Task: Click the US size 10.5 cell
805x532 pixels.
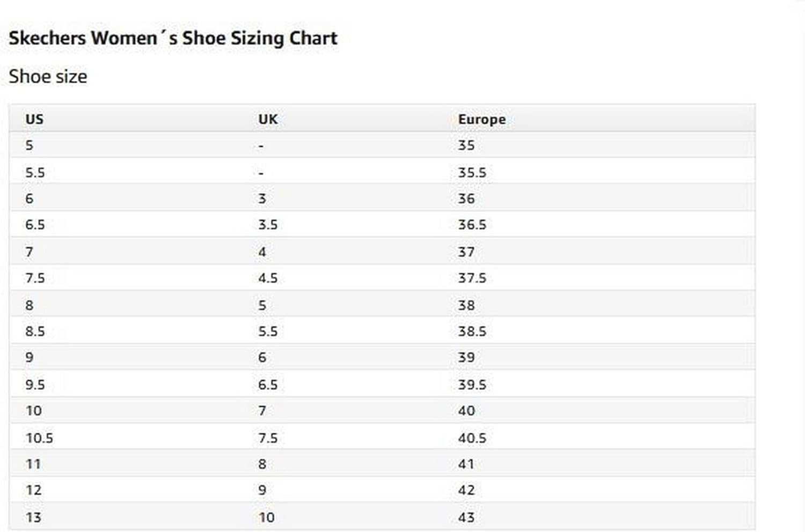Action: pyautogui.click(x=39, y=438)
